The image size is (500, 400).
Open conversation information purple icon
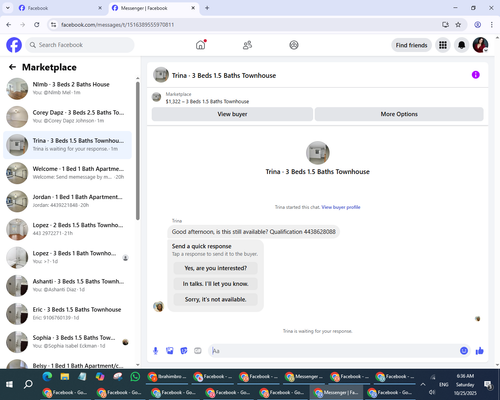coord(476,75)
